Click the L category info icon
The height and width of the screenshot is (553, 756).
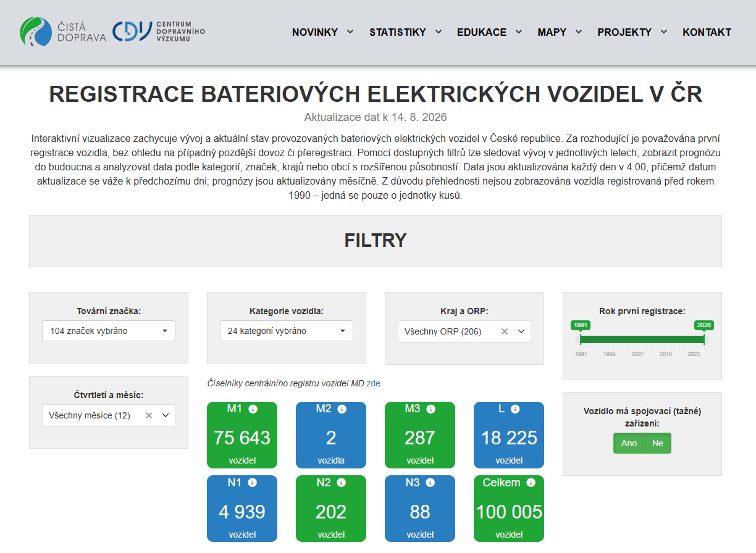click(x=515, y=409)
